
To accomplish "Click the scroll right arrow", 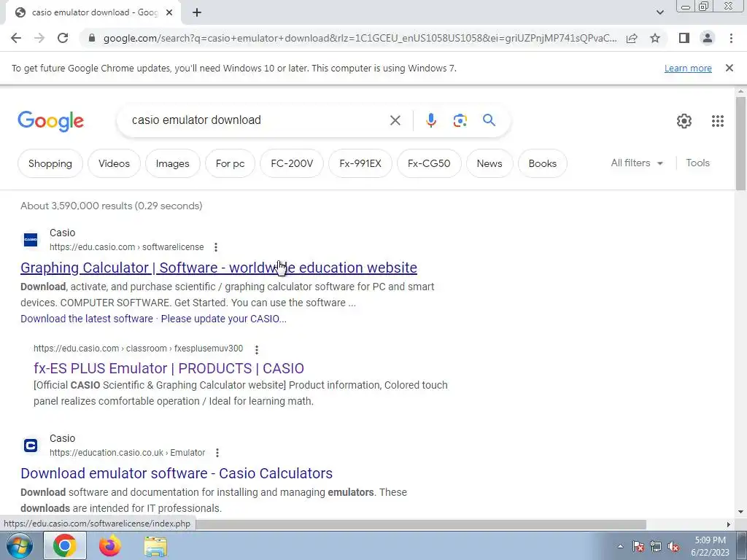I will pos(729,524).
